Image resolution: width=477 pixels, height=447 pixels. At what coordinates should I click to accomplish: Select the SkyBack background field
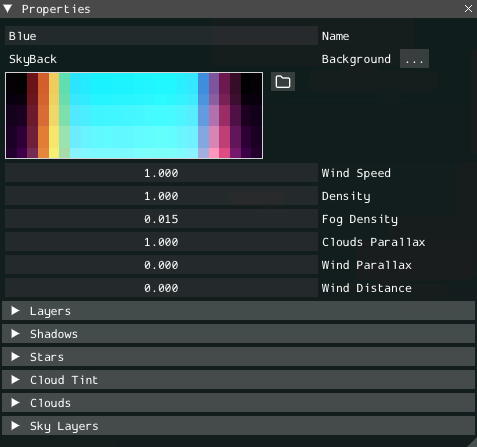point(161,59)
